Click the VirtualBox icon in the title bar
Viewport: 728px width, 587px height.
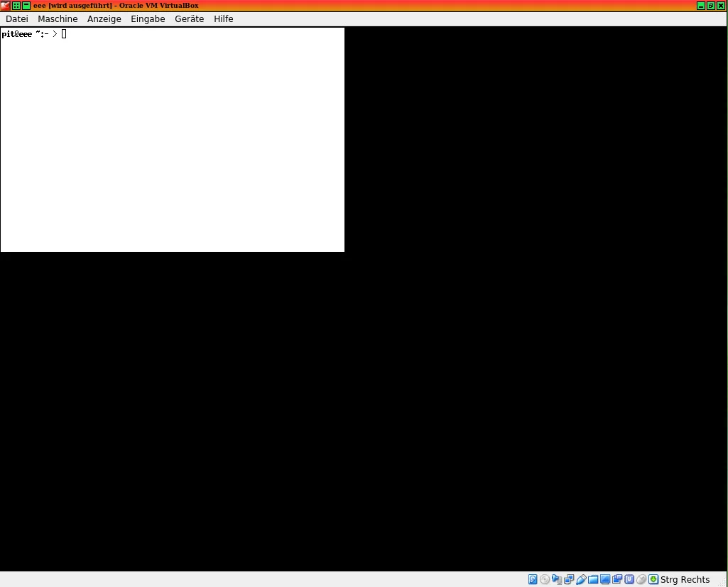5,6
